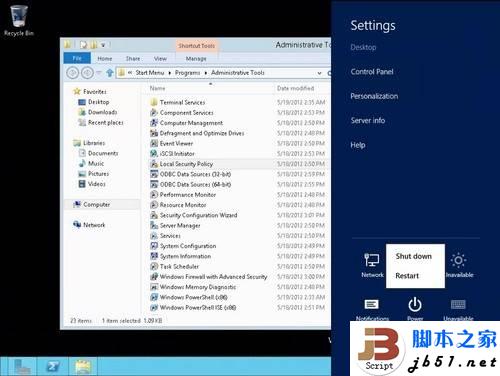Select Network in navigation pane
The width and height of the screenshot is (500, 376).
[x=94, y=225]
